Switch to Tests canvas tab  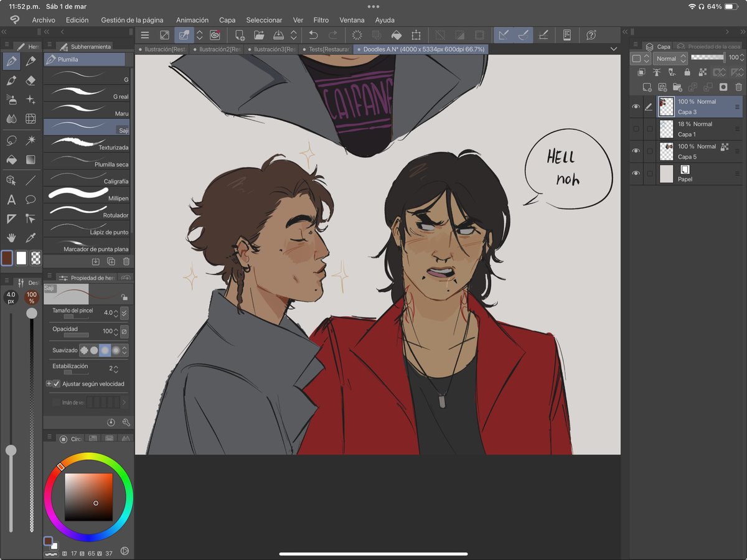(326, 49)
